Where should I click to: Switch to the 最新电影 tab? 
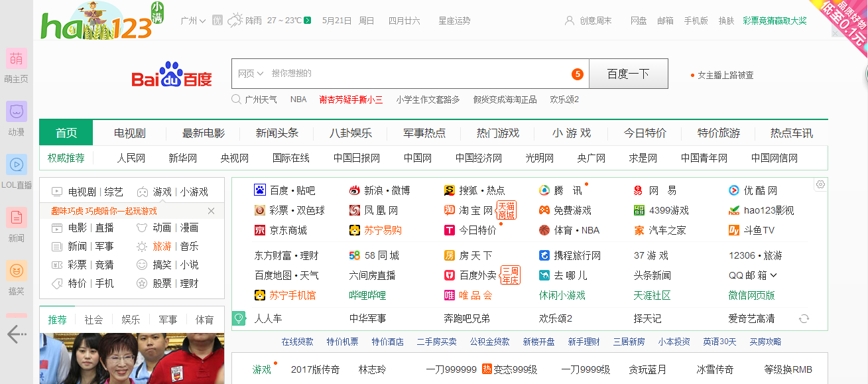(x=202, y=132)
